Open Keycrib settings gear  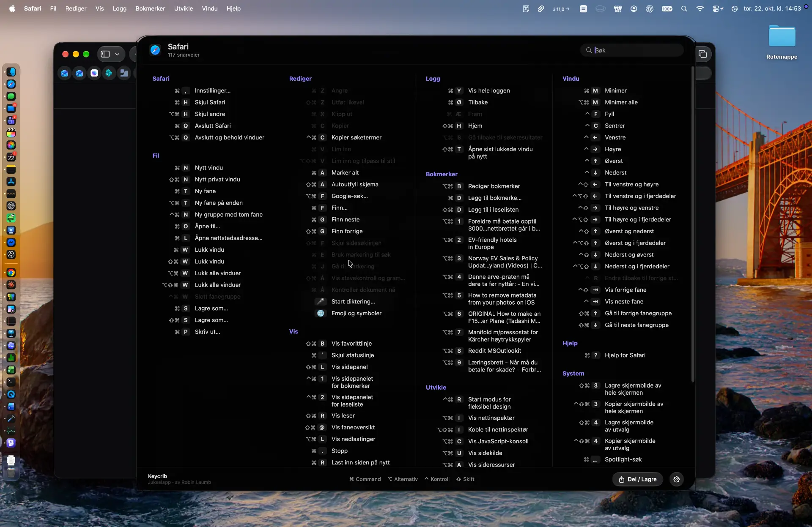(x=677, y=479)
